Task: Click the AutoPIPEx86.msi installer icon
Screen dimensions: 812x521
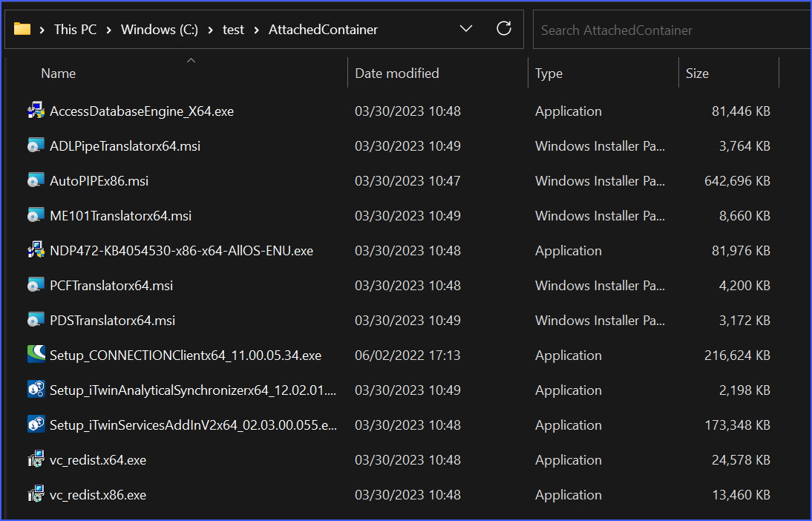Action: pos(36,181)
